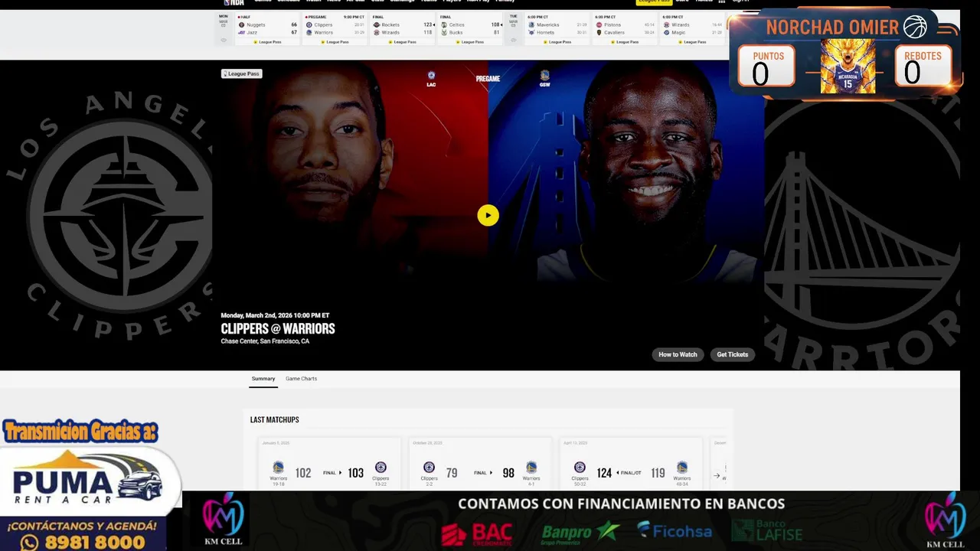Click the 'Chase Center, San Francisco, CA' text
The width and height of the screenshot is (980, 551).
pos(265,341)
